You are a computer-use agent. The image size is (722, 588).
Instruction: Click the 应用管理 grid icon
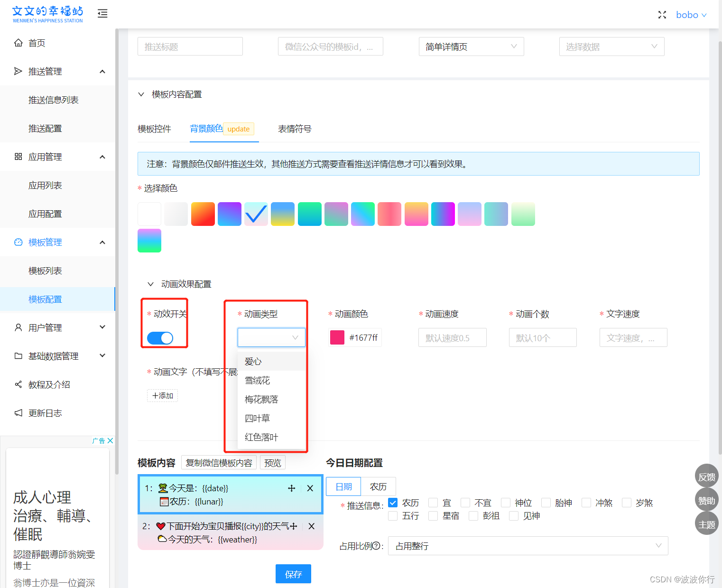point(19,157)
